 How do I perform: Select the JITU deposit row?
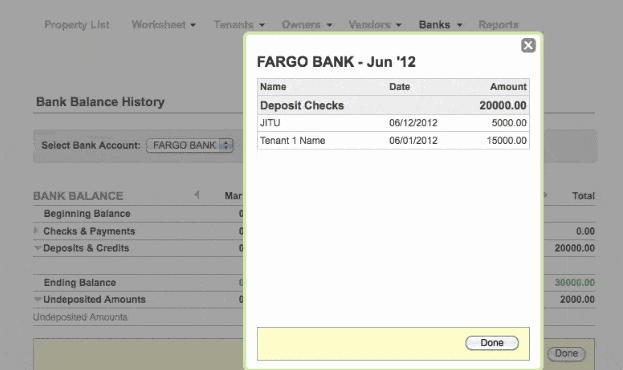click(x=393, y=123)
